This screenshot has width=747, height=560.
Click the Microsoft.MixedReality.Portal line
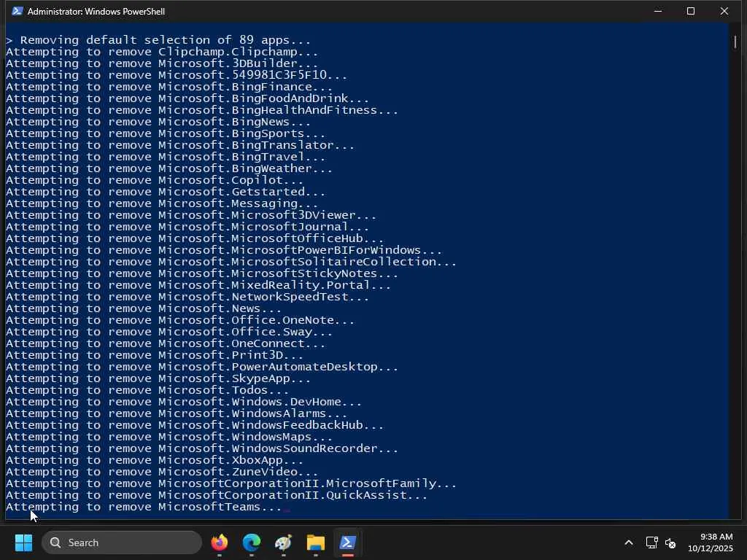click(x=198, y=285)
